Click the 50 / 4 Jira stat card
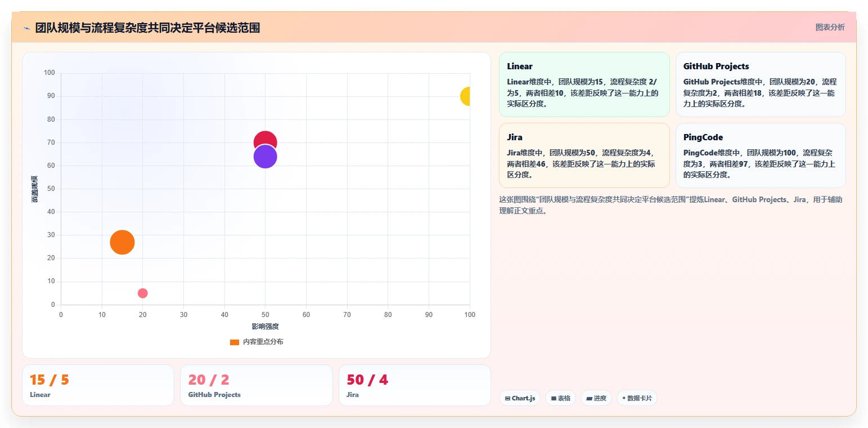Screen dimensions: 868x428 [415, 385]
